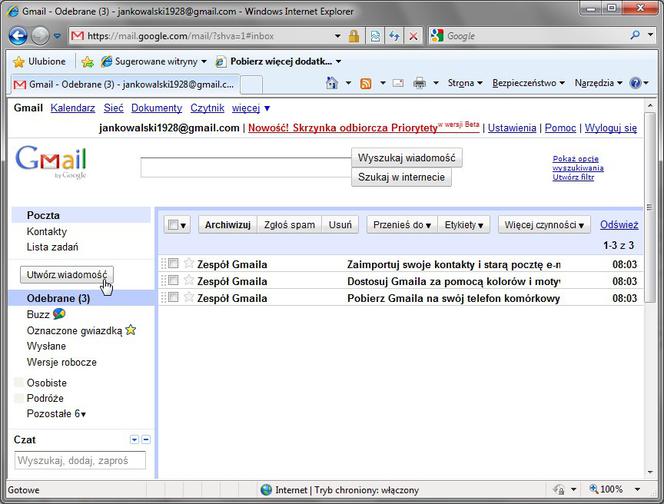Click the browser Forward arrow button
The image size is (664, 504).
(x=40, y=36)
